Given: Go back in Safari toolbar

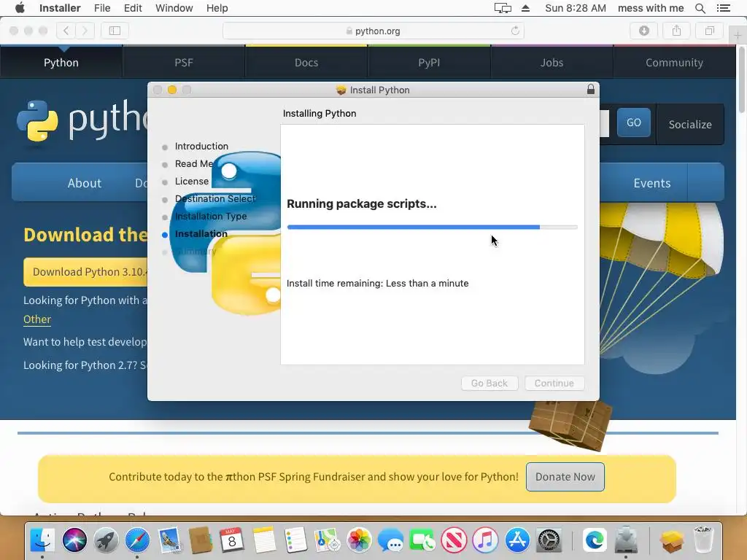Looking at the screenshot, I should pos(66,31).
